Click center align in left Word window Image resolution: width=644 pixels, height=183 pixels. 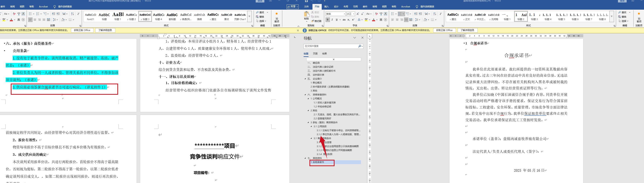pos(35,20)
